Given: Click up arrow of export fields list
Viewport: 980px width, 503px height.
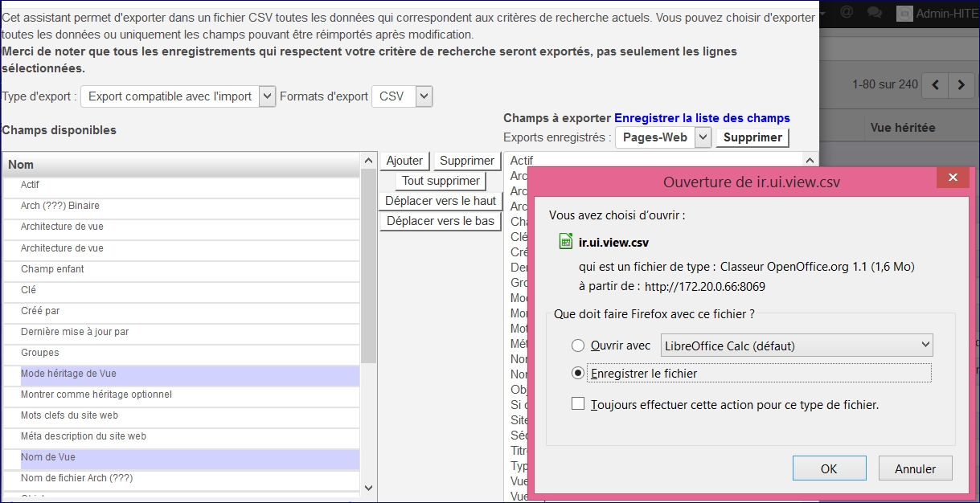Looking at the screenshot, I should tap(810, 160).
